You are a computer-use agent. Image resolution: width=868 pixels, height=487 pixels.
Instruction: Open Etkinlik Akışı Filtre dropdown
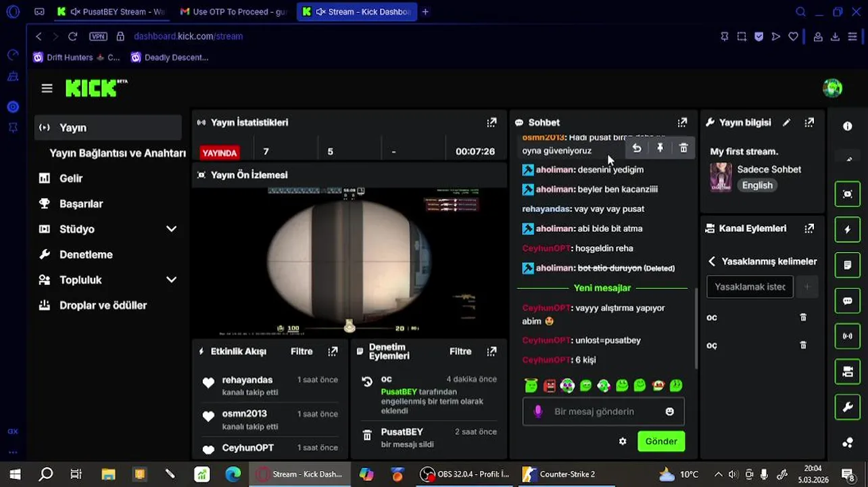pyautogui.click(x=302, y=352)
